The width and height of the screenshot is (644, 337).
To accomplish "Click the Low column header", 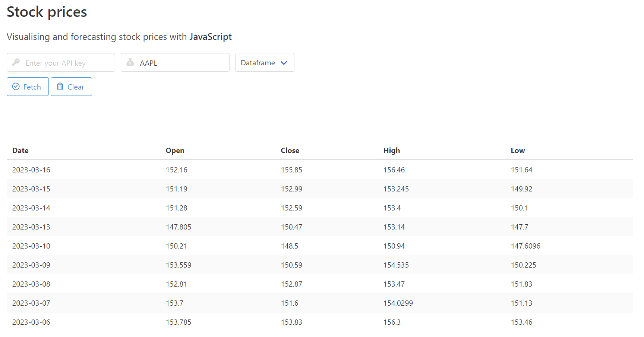I will tap(518, 150).
